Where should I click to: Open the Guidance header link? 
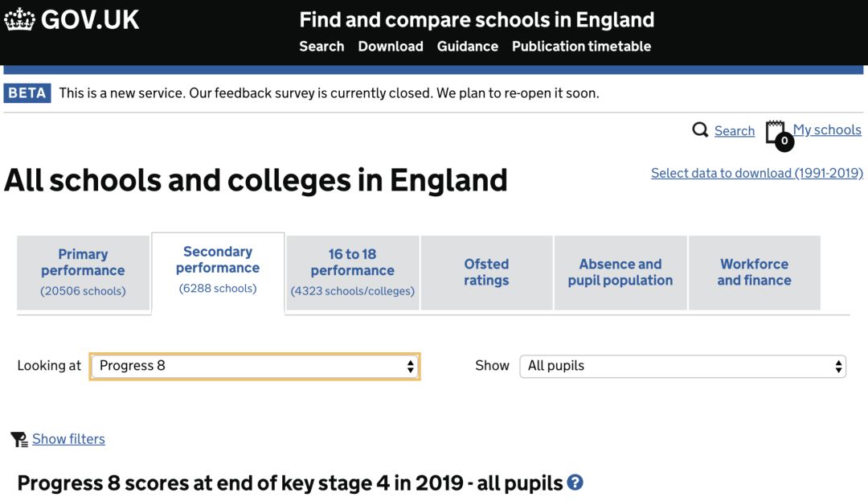point(468,47)
